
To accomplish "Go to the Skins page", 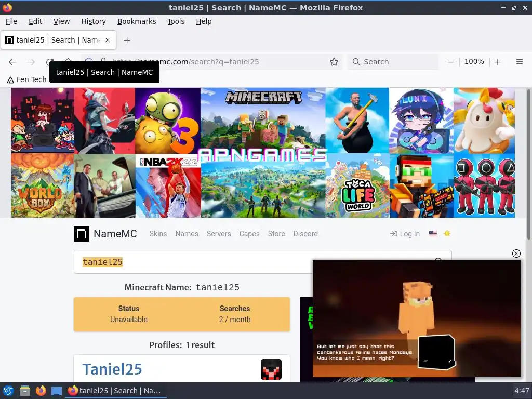I will click(x=158, y=234).
